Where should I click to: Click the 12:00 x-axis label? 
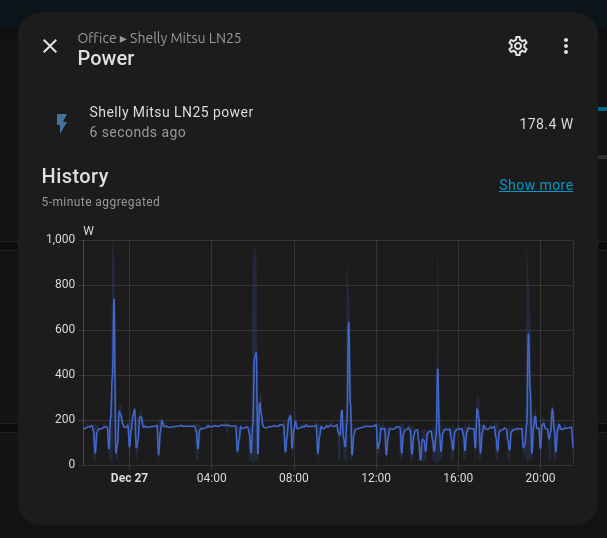[376, 478]
